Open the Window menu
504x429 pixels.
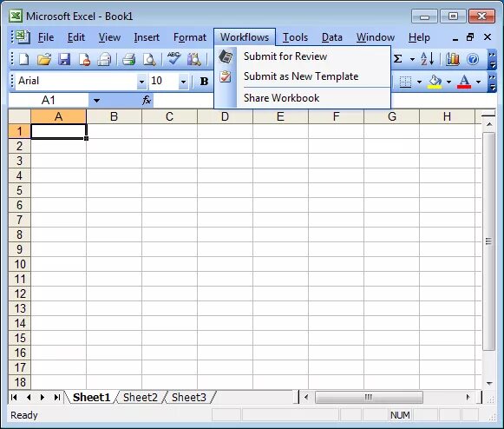click(x=375, y=37)
